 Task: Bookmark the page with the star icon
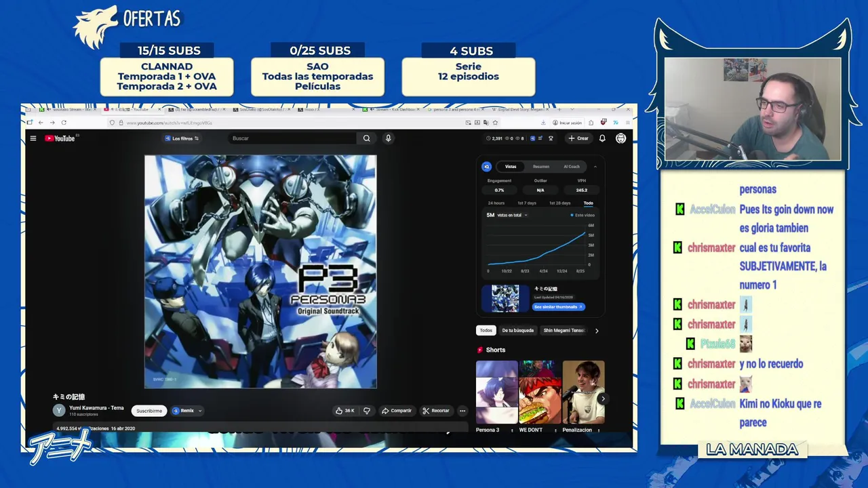495,123
